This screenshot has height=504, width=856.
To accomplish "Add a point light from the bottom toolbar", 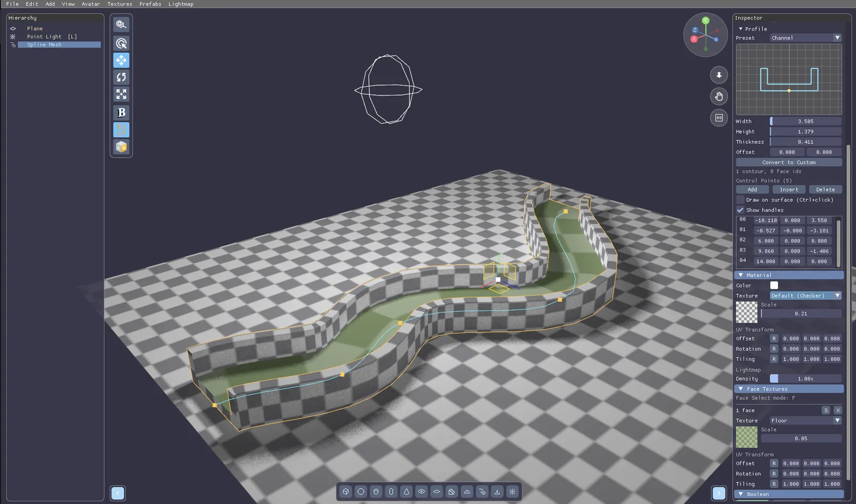I will [x=513, y=492].
